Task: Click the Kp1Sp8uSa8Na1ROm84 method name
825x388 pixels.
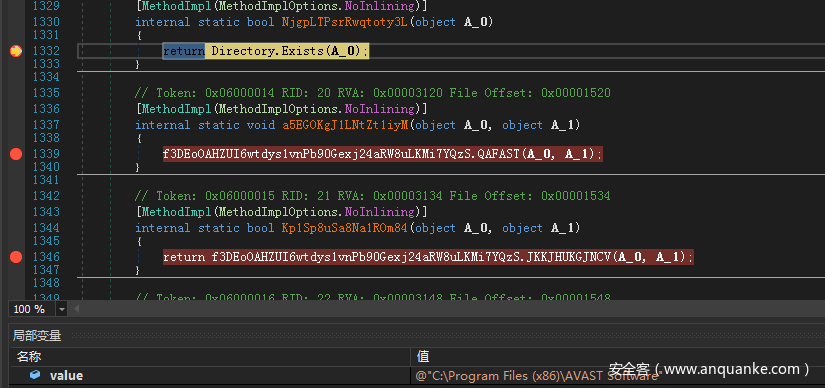Action: pyautogui.click(x=345, y=228)
